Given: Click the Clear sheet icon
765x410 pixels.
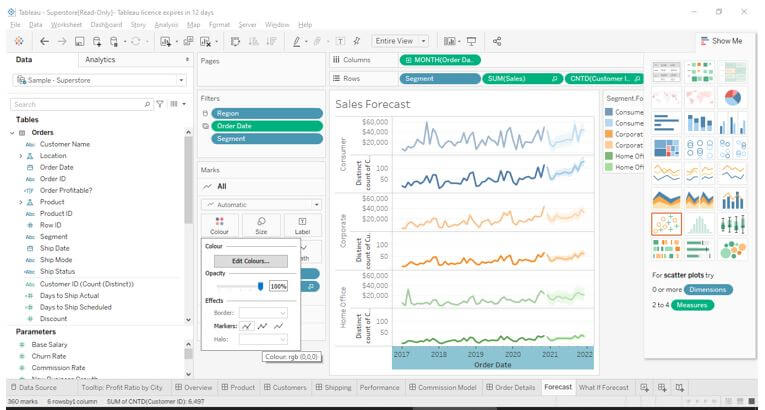Looking at the screenshot, I should click(205, 41).
